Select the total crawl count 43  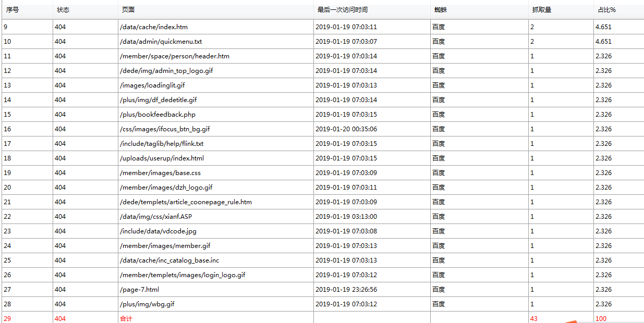click(x=533, y=318)
